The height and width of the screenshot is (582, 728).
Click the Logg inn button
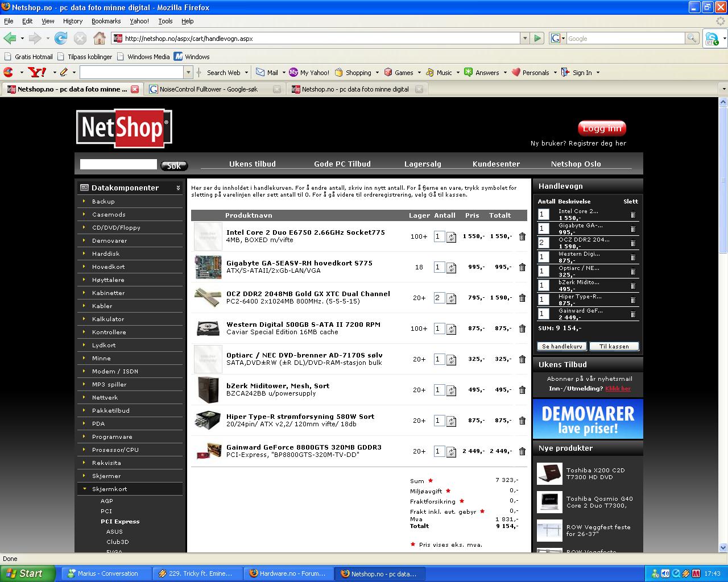tap(602, 128)
